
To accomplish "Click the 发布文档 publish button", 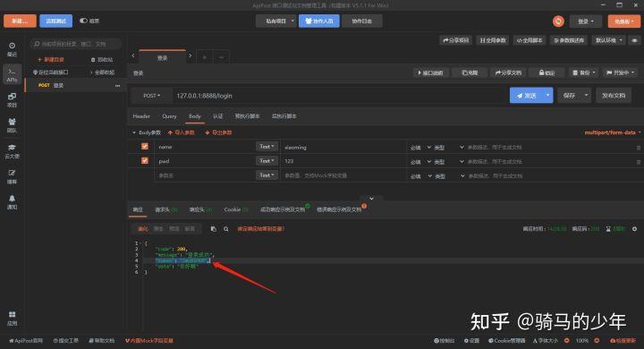I will coord(614,96).
